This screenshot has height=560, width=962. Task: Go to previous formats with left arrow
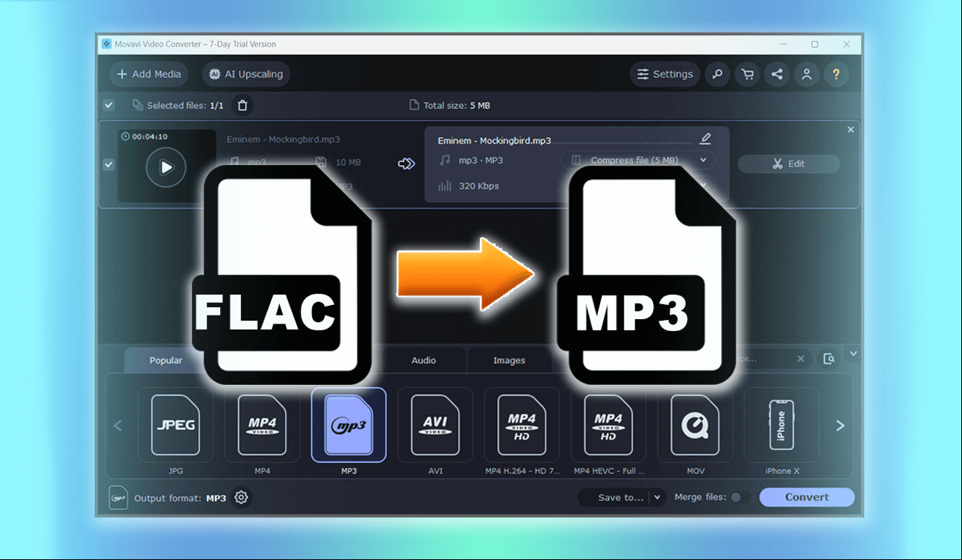117,426
